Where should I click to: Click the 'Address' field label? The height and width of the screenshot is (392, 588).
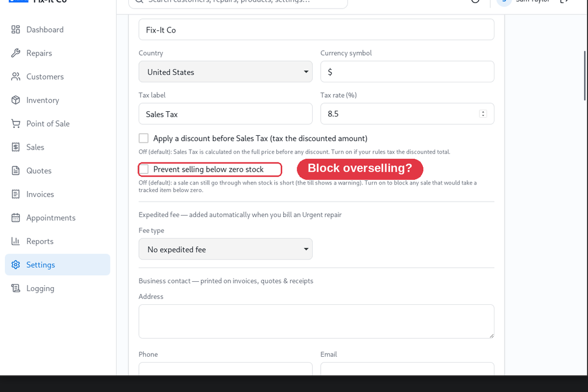151,296
